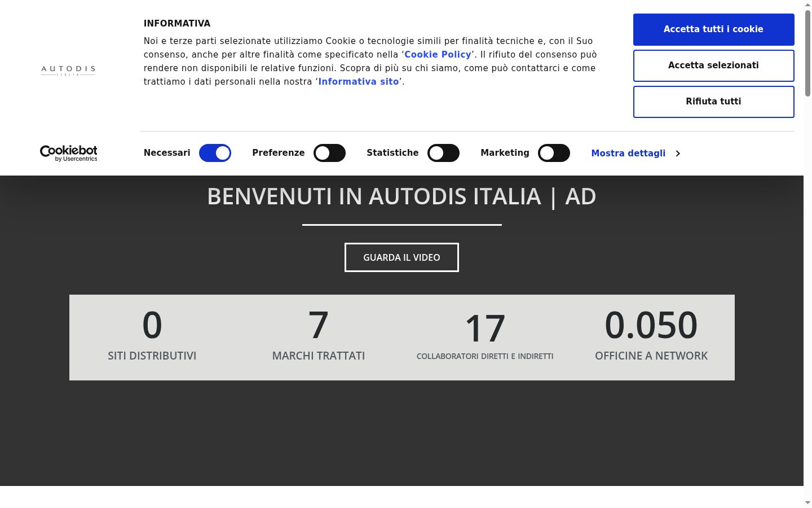Screen dimensions: 812x508
Task: Click the 0.050 counter value
Action: pos(651,325)
